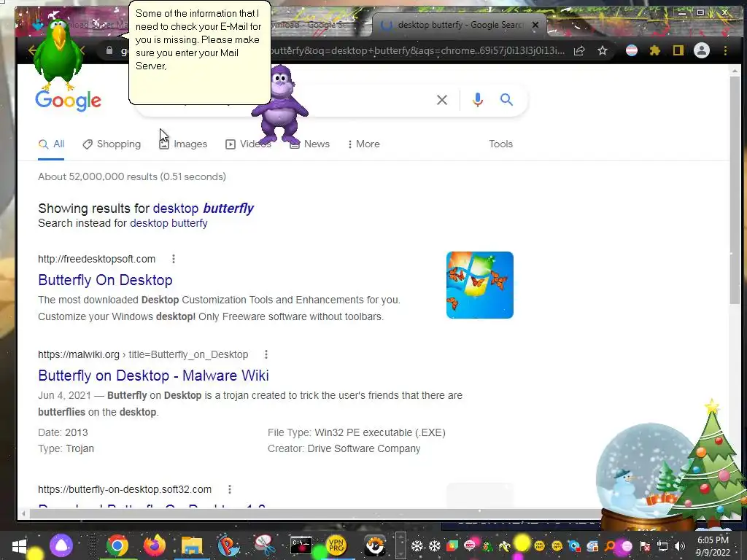
Task: Open the options dots for the malwiki.org result
Action: [266, 354]
